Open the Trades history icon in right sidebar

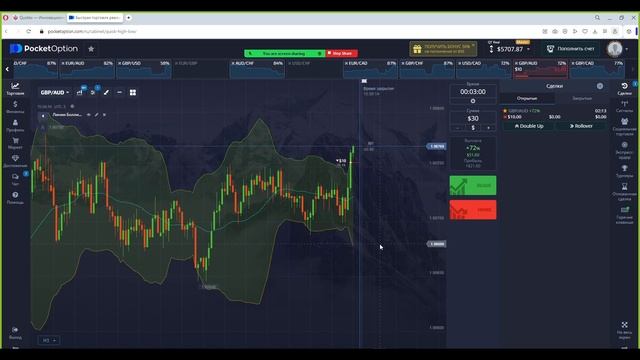[624, 89]
